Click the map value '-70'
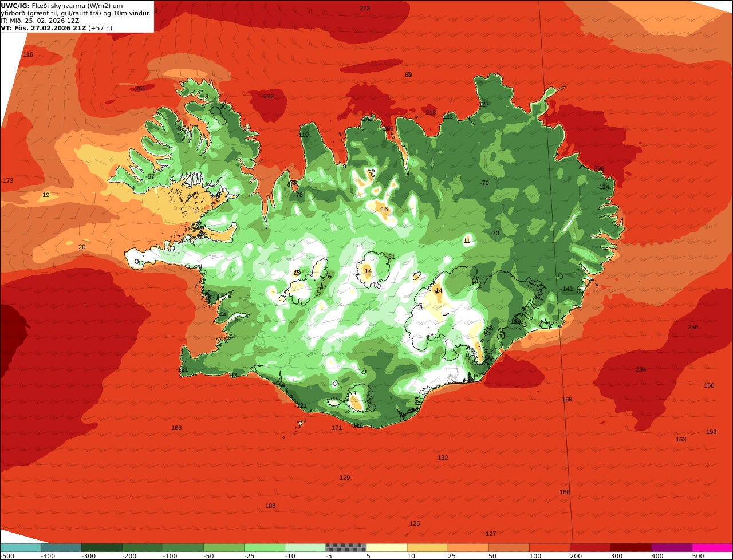 pyautogui.click(x=494, y=233)
